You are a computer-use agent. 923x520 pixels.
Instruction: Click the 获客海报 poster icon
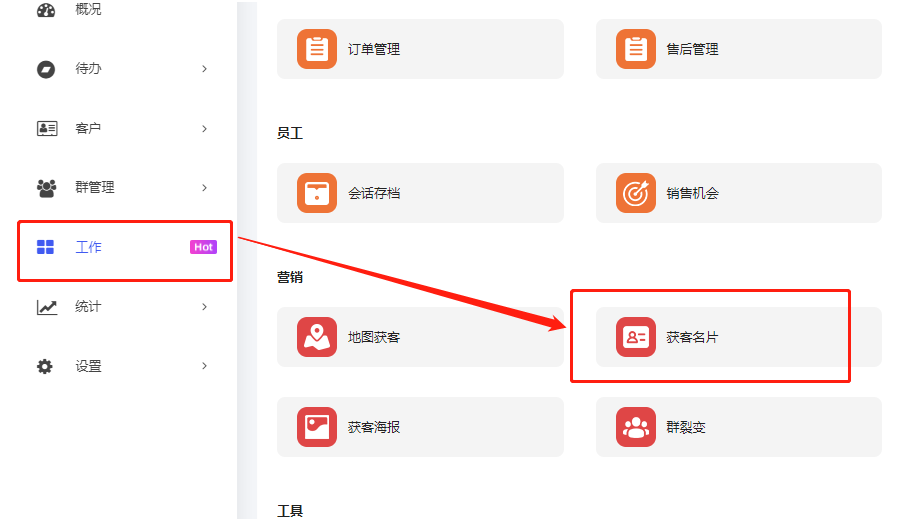tap(317, 427)
